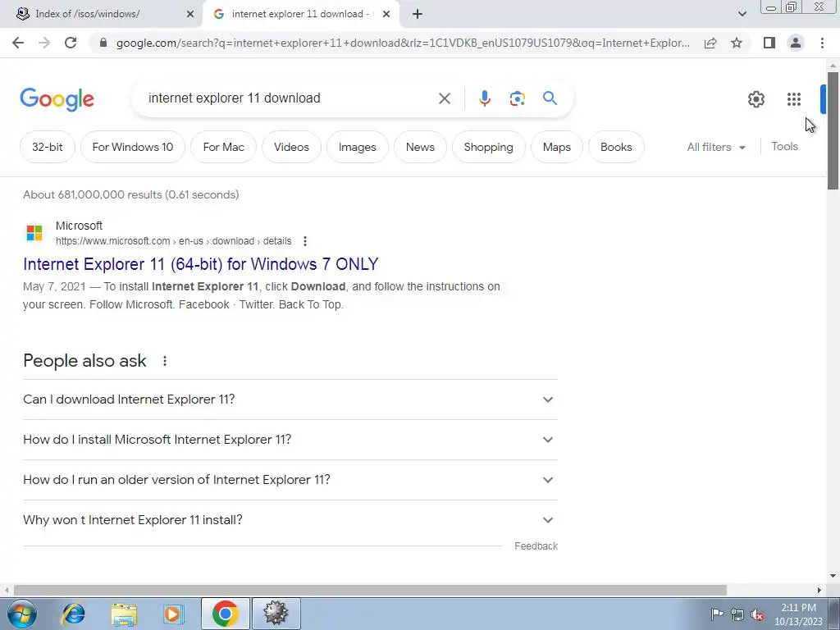
Task: Click scrollbar right arrow
Action: [x=819, y=590]
